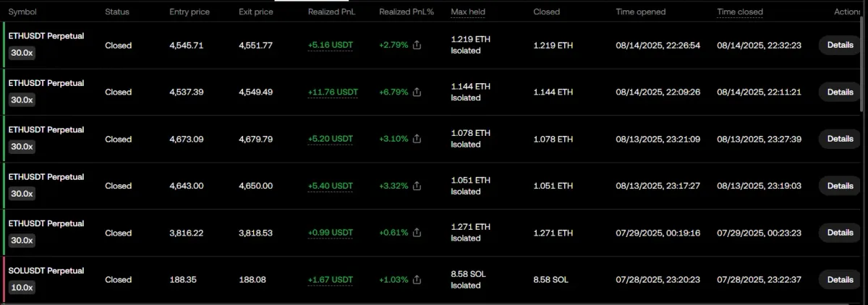
Task: Share the +6.79% PnL trade
Action: click(417, 93)
